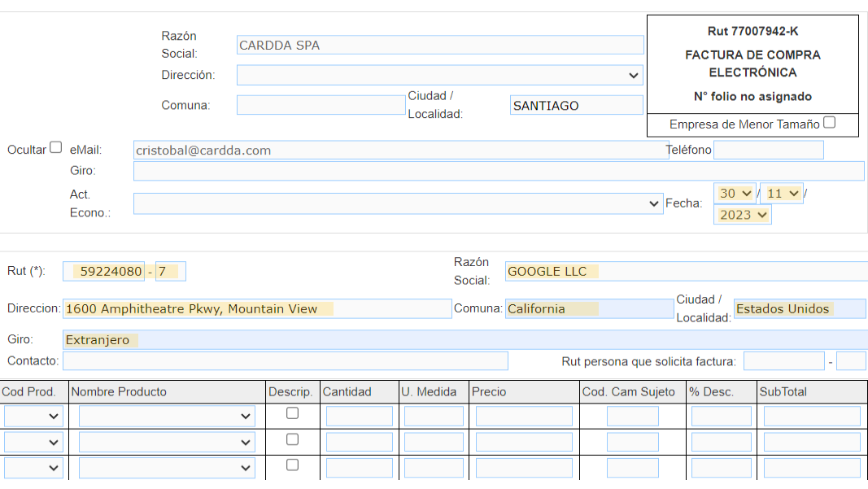Click the issuer Comuna text field
Viewport: 868px width, 489px height.
(321, 105)
